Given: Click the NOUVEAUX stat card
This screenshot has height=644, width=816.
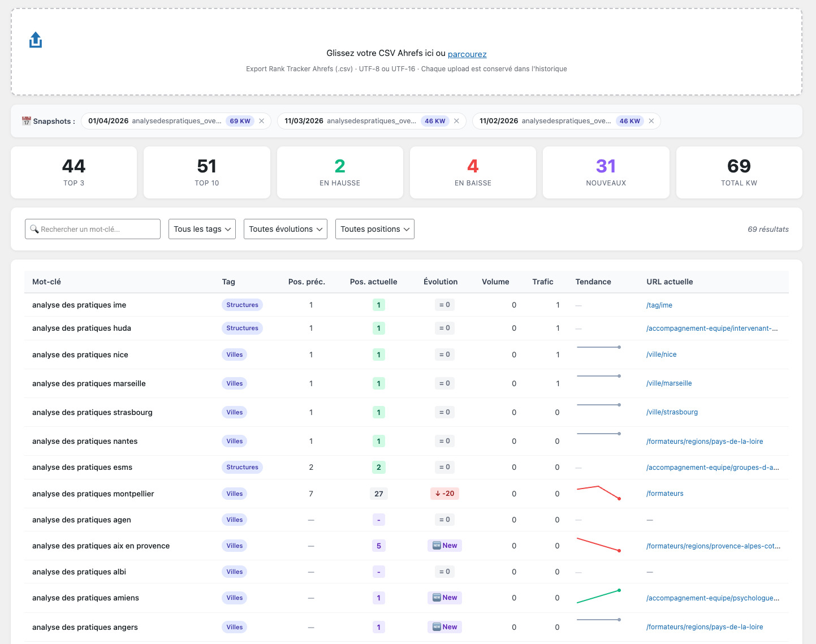Looking at the screenshot, I should [606, 172].
